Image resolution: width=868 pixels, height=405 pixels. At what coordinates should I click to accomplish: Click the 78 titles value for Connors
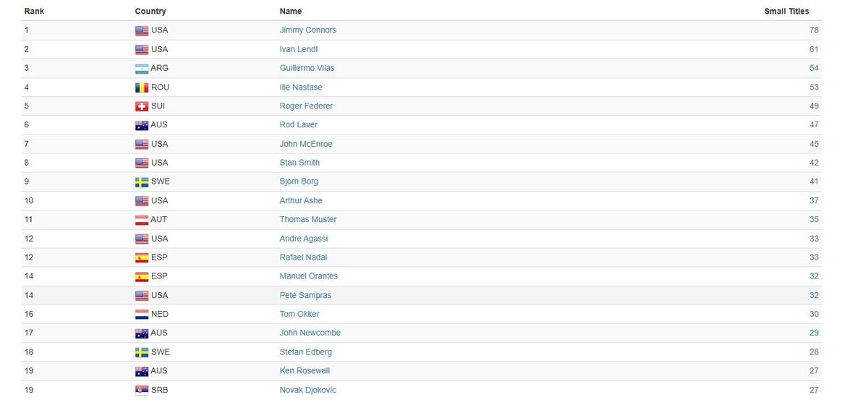click(x=814, y=30)
